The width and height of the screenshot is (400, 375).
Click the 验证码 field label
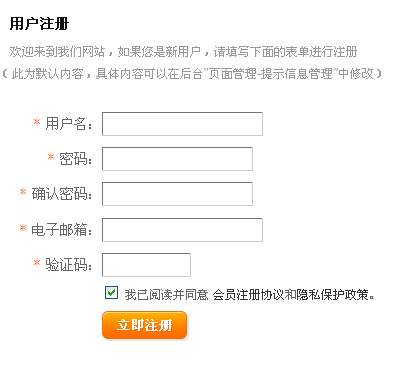(x=68, y=265)
